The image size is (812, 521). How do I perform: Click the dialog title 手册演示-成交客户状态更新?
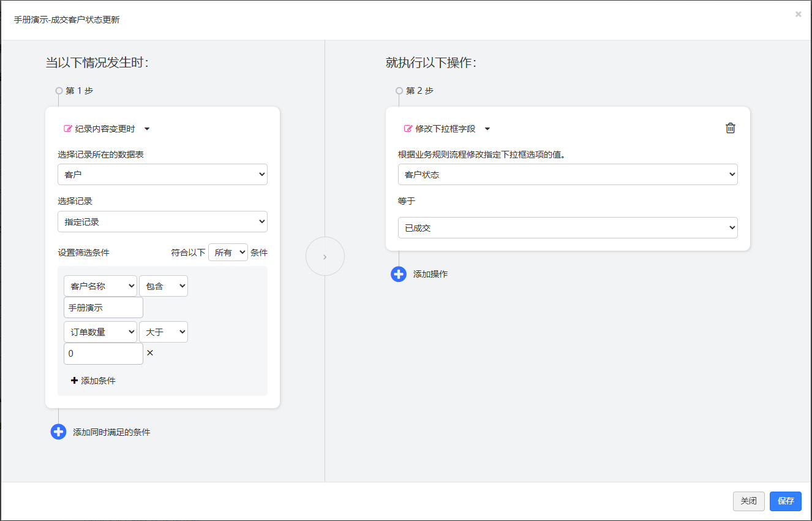[x=67, y=20]
